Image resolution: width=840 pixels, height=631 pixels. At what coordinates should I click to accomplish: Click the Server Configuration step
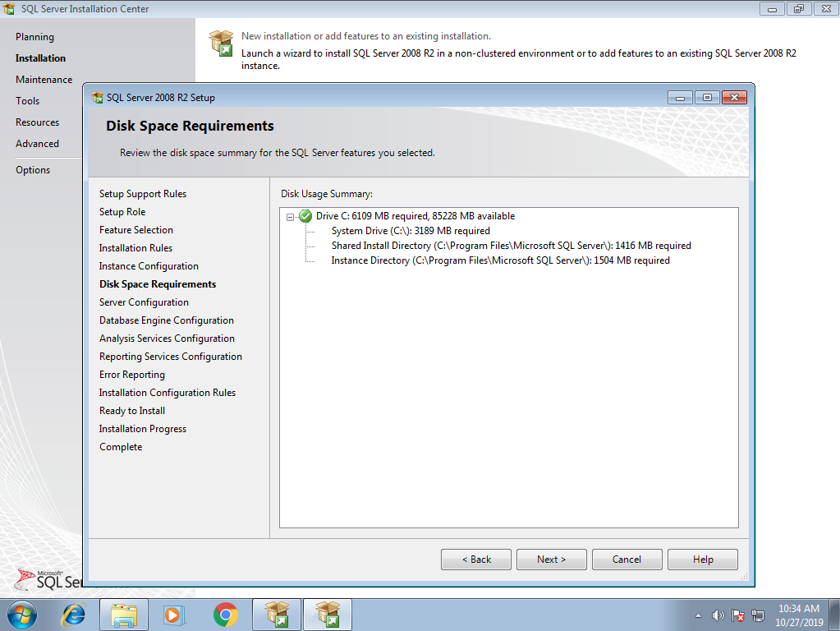click(144, 302)
